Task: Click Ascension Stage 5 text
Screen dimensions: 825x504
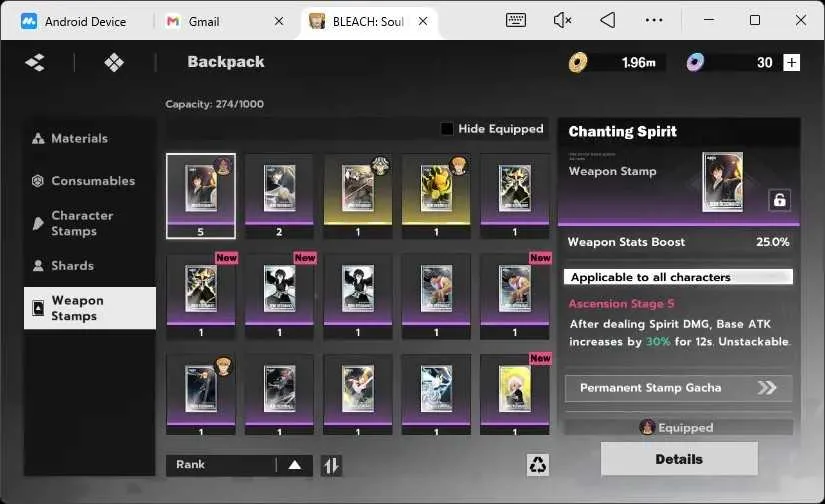Action: (621, 304)
